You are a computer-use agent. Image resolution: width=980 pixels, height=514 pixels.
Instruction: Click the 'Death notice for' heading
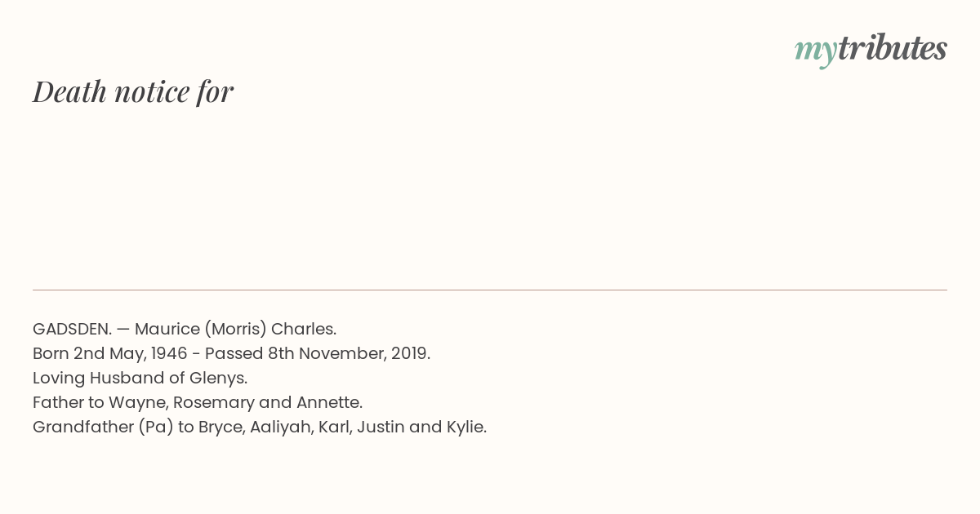pos(133,92)
